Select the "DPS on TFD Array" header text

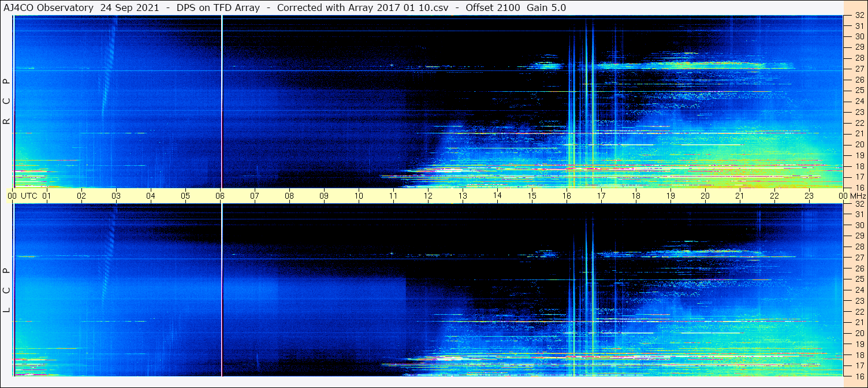218,8
